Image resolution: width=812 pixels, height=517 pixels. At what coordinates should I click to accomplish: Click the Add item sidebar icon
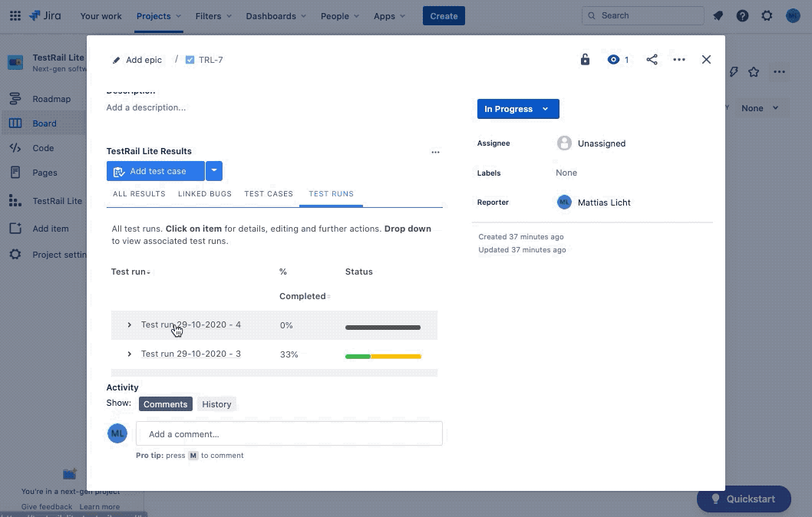[x=15, y=229]
